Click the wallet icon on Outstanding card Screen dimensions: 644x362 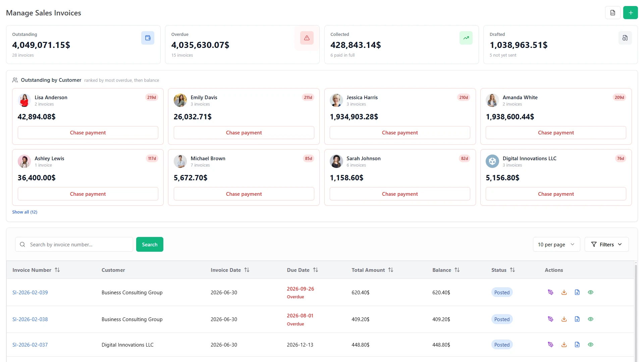point(148,38)
